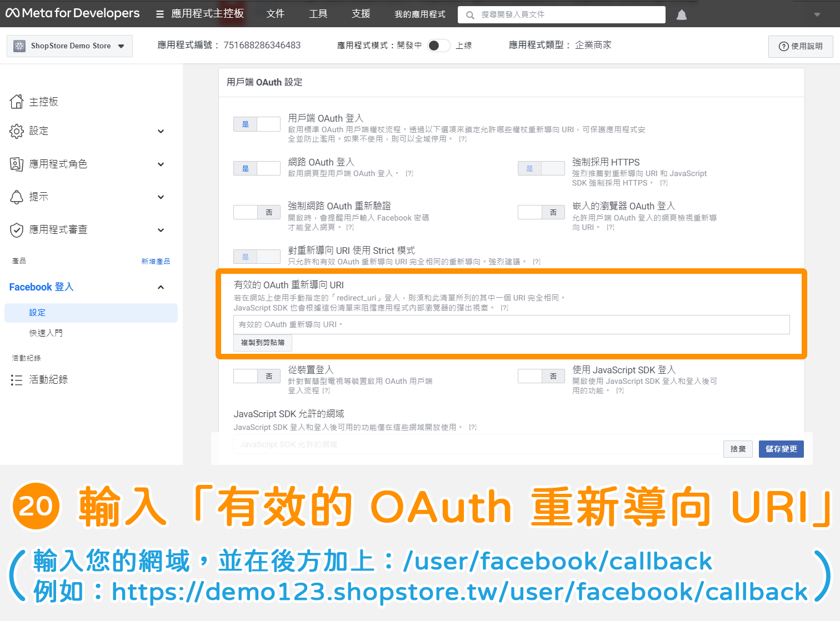Image resolution: width=840 pixels, height=621 pixels.
Task: Expand the 提示 chevron
Action: [x=161, y=197]
